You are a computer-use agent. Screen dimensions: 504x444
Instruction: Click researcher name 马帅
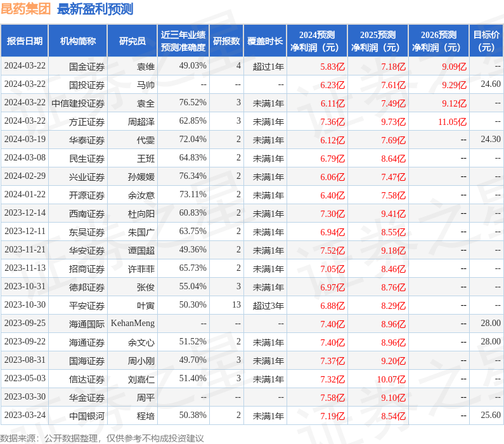[x=146, y=85]
